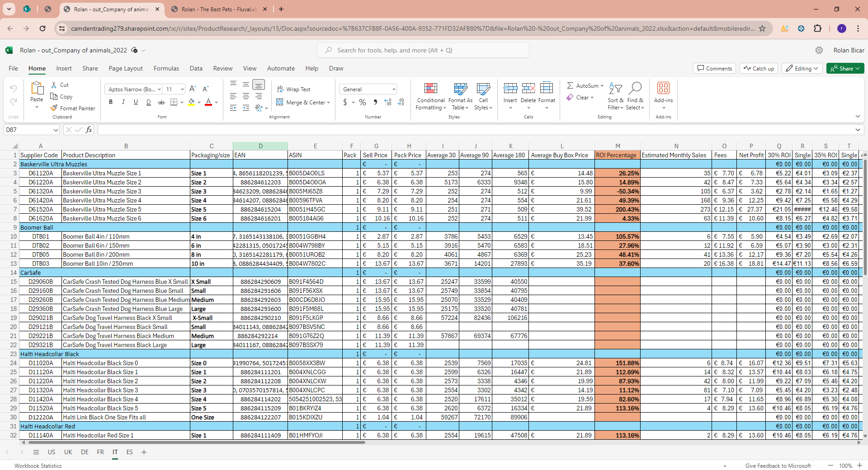
Task: Expand the font name dropdown
Action: pyautogui.click(x=159, y=89)
